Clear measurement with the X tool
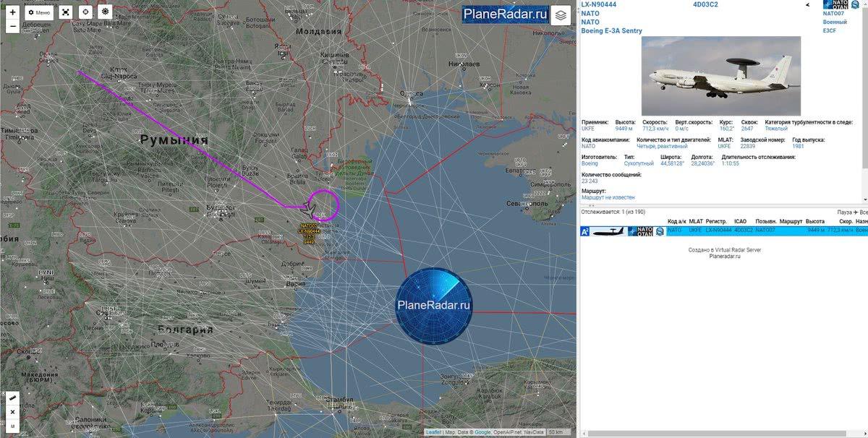The image size is (868, 438). (x=12, y=412)
